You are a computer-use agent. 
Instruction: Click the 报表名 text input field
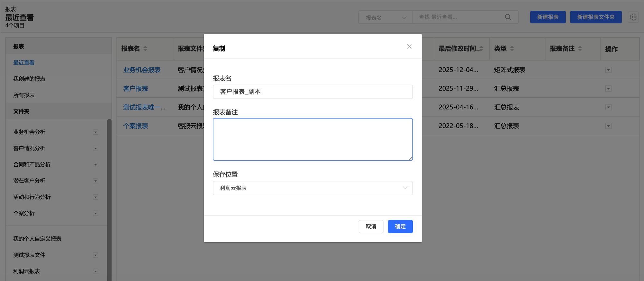[x=312, y=92]
